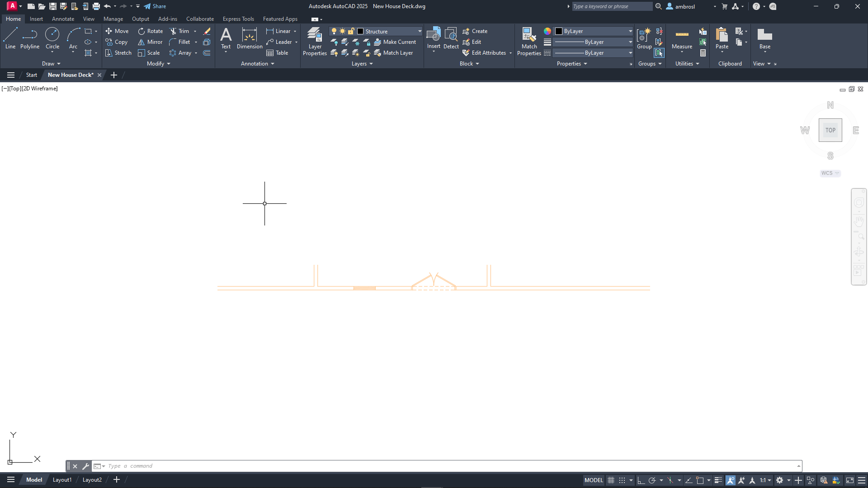Open the Structure layer dropdown
868x488 pixels.
coord(420,31)
